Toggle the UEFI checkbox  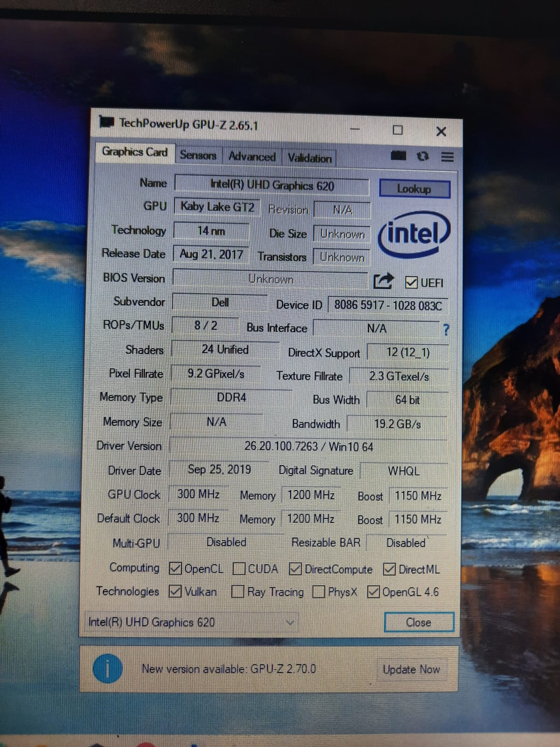(x=411, y=282)
